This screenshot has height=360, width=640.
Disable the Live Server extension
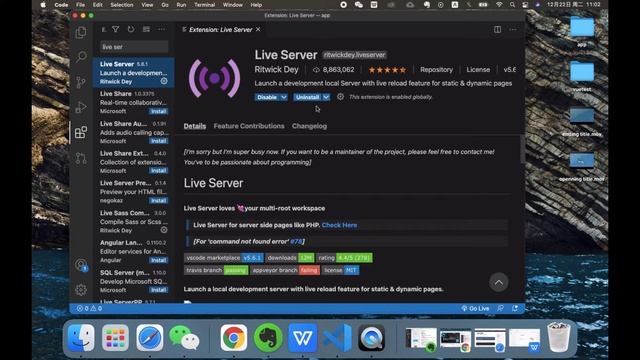[x=267, y=97]
